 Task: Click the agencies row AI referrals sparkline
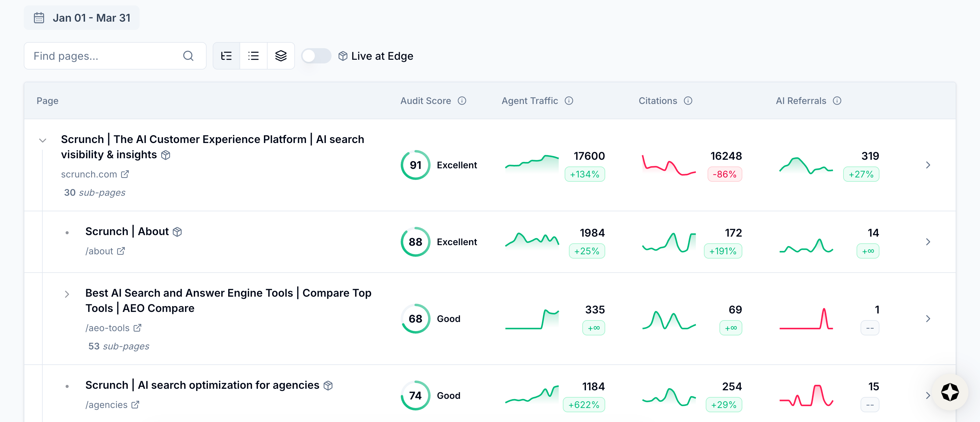pyautogui.click(x=806, y=395)
